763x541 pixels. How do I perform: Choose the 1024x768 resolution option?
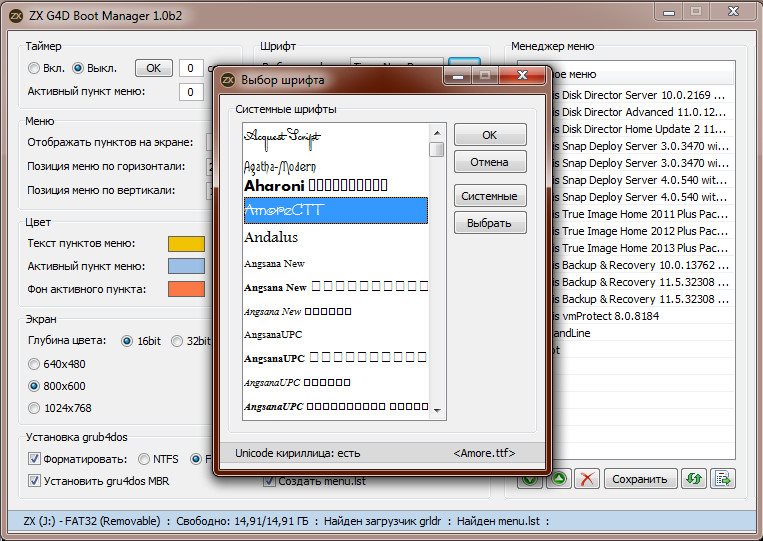click(x=35, y=408)
